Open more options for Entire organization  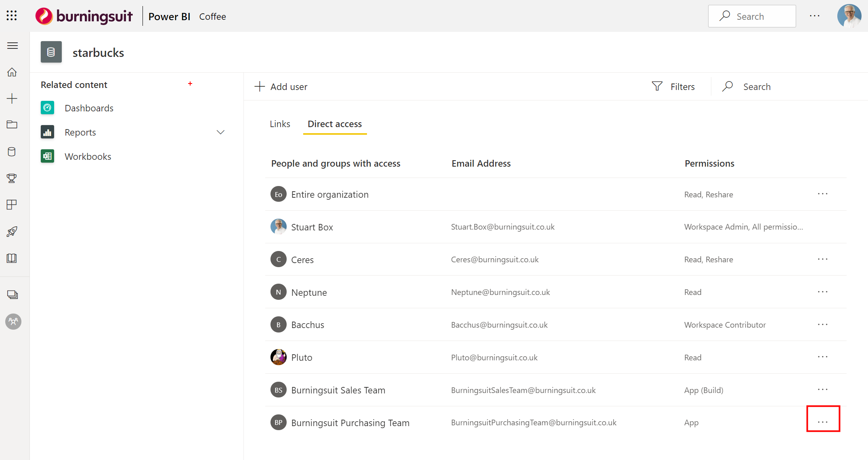point(823,194)
